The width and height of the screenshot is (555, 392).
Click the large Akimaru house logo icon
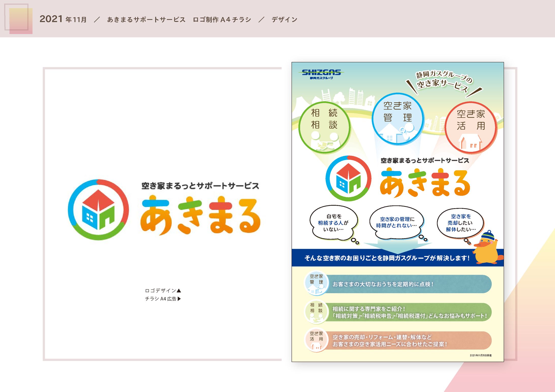coord(98,209)
